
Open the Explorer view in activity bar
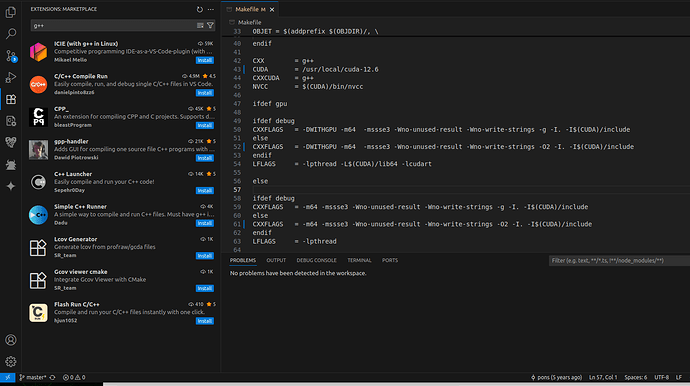point(11,12)
